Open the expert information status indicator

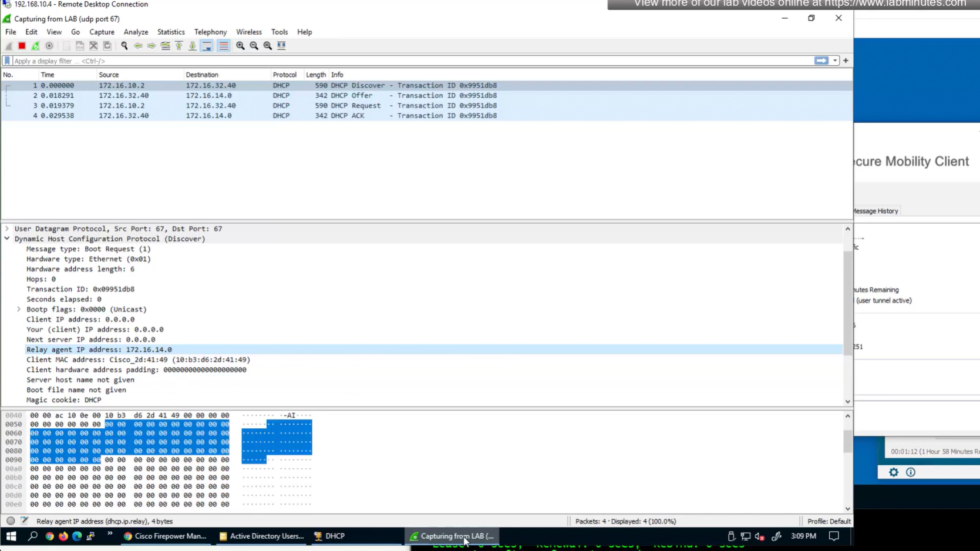11,521
